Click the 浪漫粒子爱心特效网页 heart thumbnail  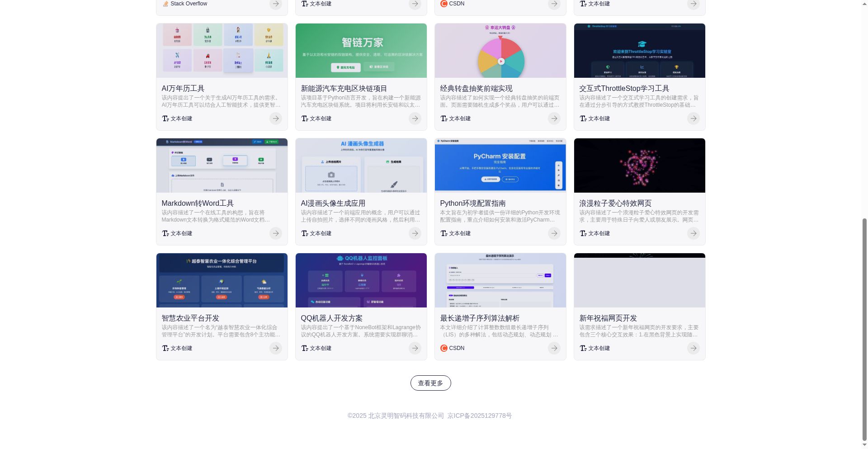point(639,165)
